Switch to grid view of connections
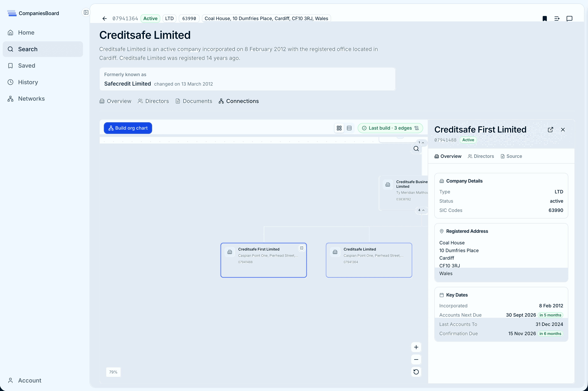 click(x=339, y=128)
